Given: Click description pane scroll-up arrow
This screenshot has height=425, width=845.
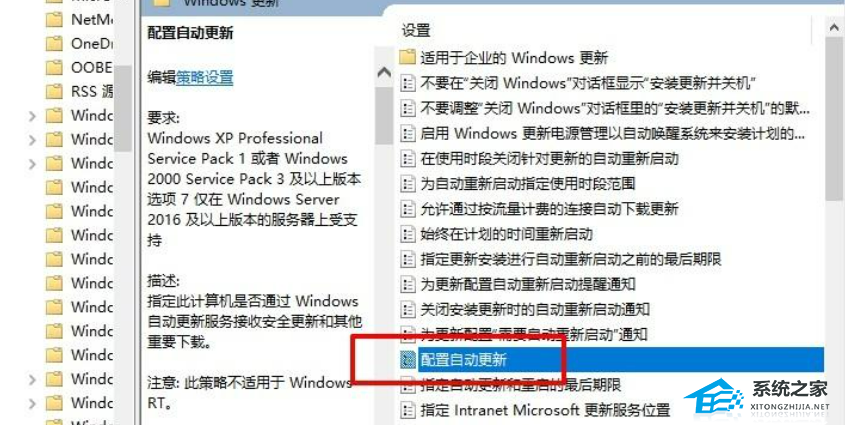Looking at the screenshot, I should click(384, 72).
